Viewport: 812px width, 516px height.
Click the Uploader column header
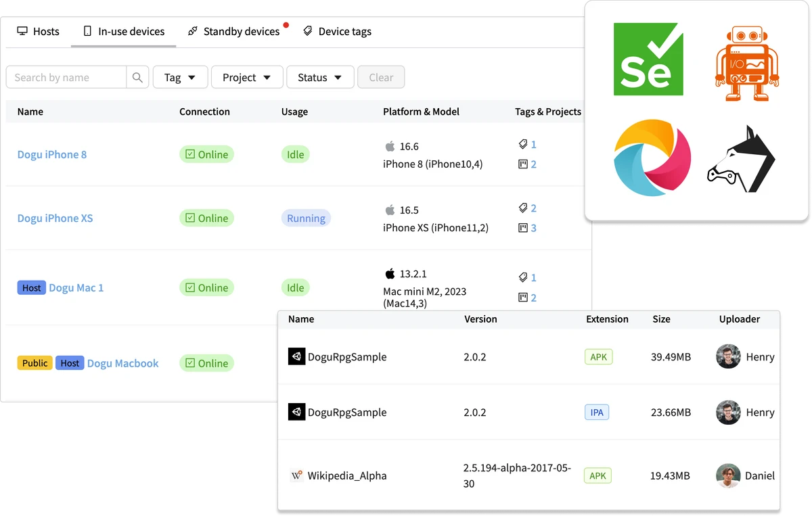click(740, 319)
